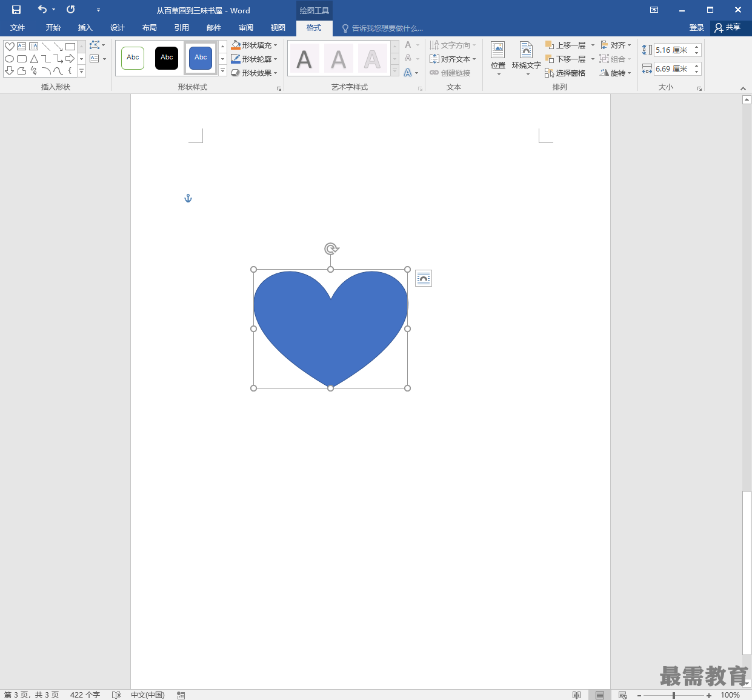Click Sign in (登录)
This screenshot has height=700, width=752.
pyautogui.click(x=697, y=28)
